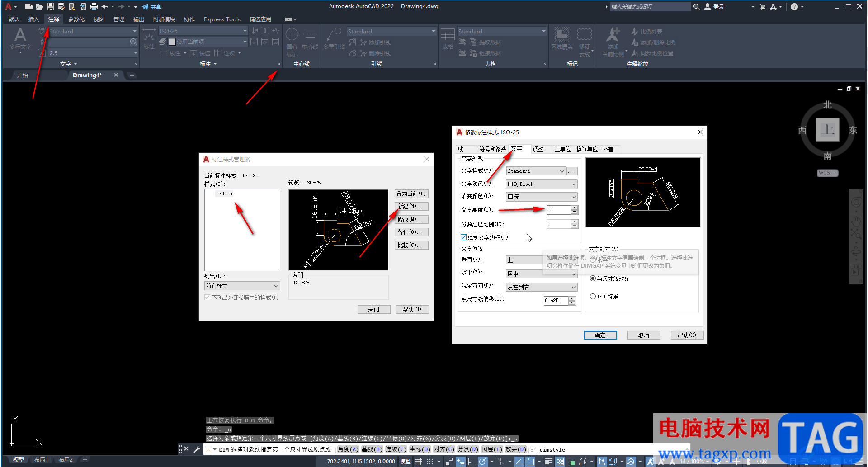
Task: Click the Save icon in quick access toolbar
Action: coord(50,7)
